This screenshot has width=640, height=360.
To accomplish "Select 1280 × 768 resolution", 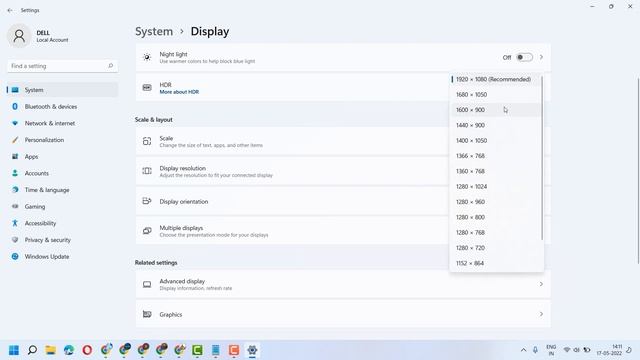I will coord(496,233).
